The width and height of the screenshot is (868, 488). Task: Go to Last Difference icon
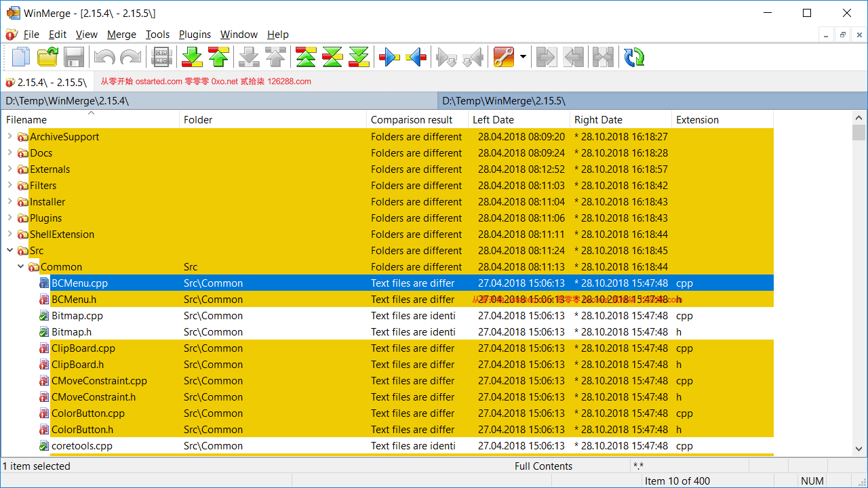tap(359, 57)
